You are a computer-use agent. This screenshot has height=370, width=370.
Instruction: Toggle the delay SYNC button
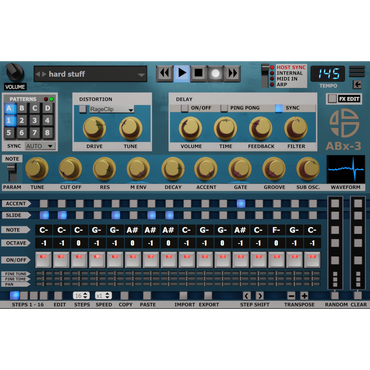coord(279,108)
